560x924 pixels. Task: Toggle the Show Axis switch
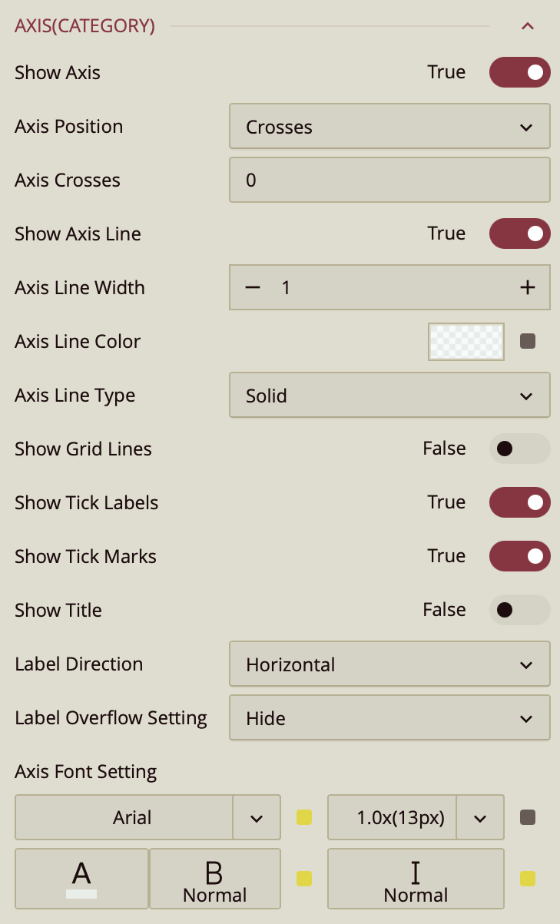[519, 72]
